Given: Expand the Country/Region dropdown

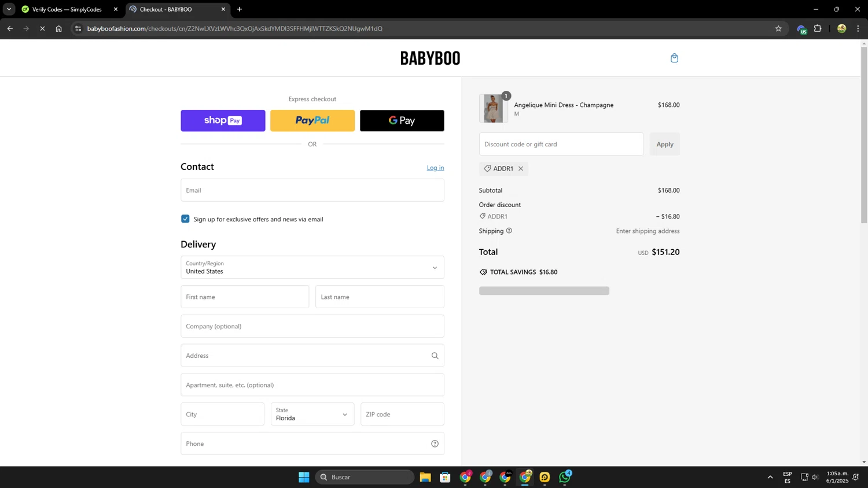Looking at the screenshot, I should 312,267.
